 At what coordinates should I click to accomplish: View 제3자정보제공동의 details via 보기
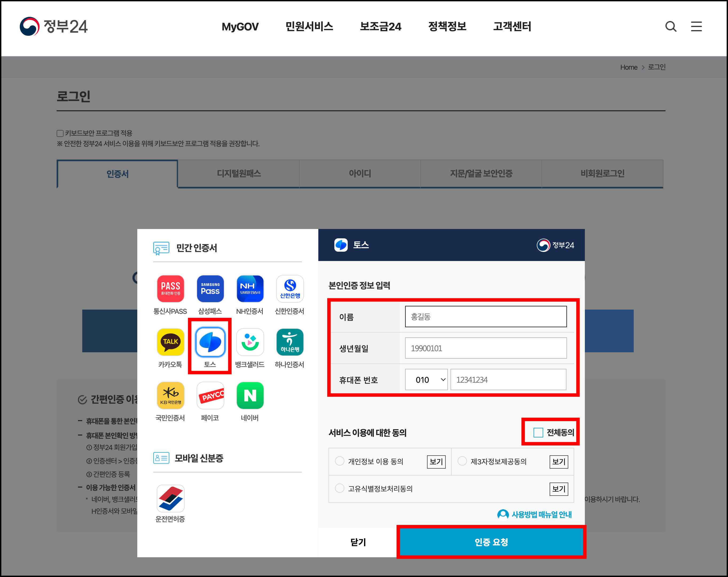click(x=559, y=462)
